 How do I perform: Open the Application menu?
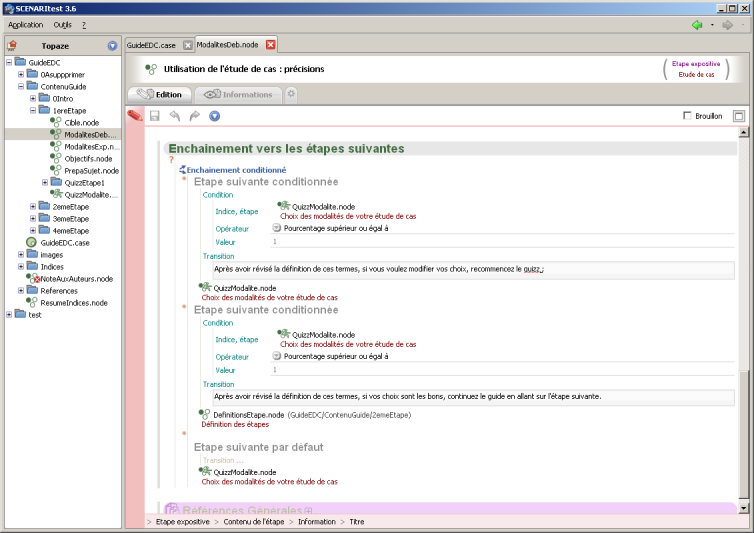(x=26, y=24)
